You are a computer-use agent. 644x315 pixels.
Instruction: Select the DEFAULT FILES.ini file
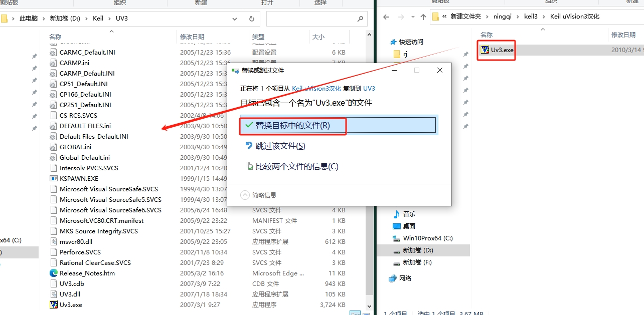[x=85, y=126]
